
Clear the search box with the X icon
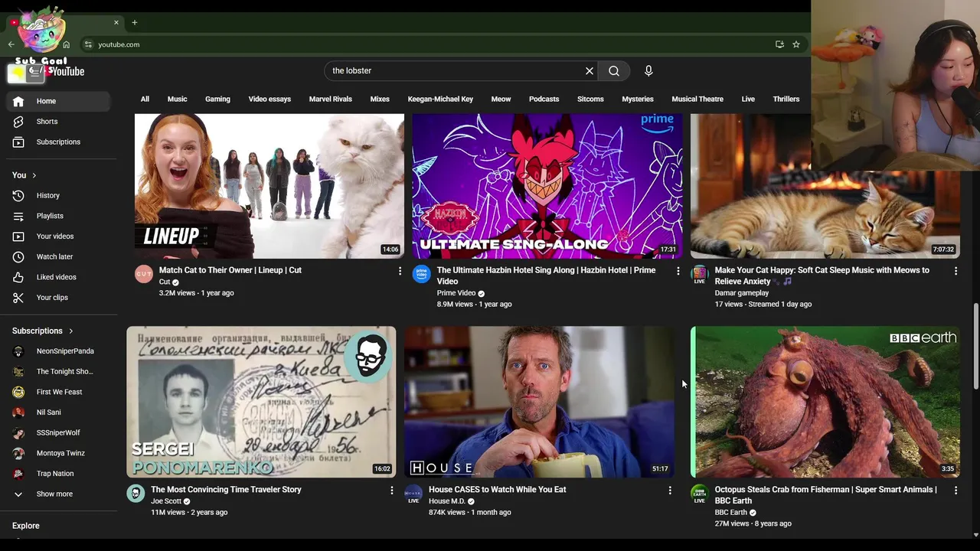click(590, 71)
